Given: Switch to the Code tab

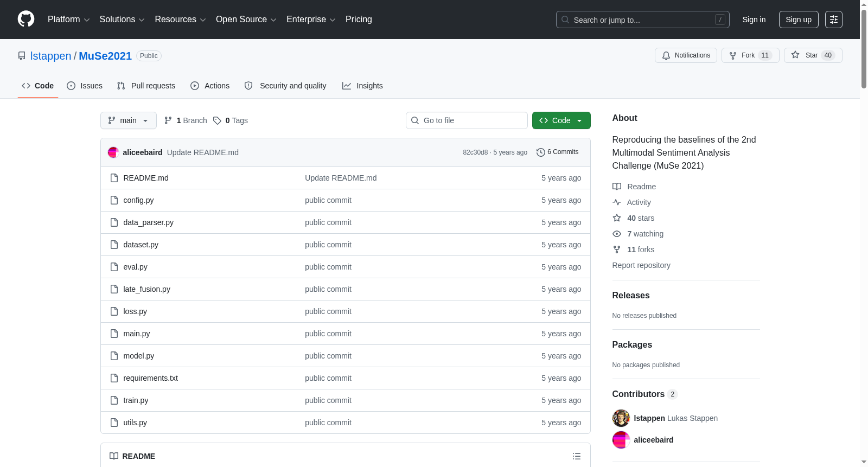Looking at the screenshot, I should click(x=38, y=86).
